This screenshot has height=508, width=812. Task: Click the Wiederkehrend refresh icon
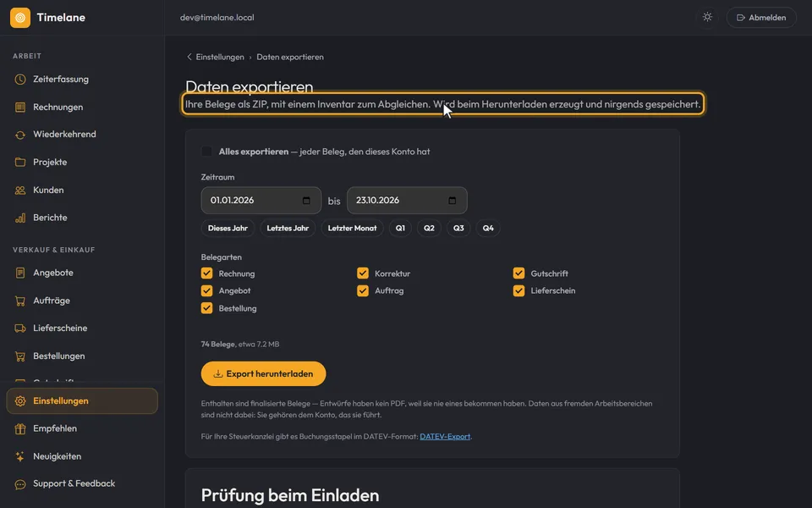click(x=20, y=135)
